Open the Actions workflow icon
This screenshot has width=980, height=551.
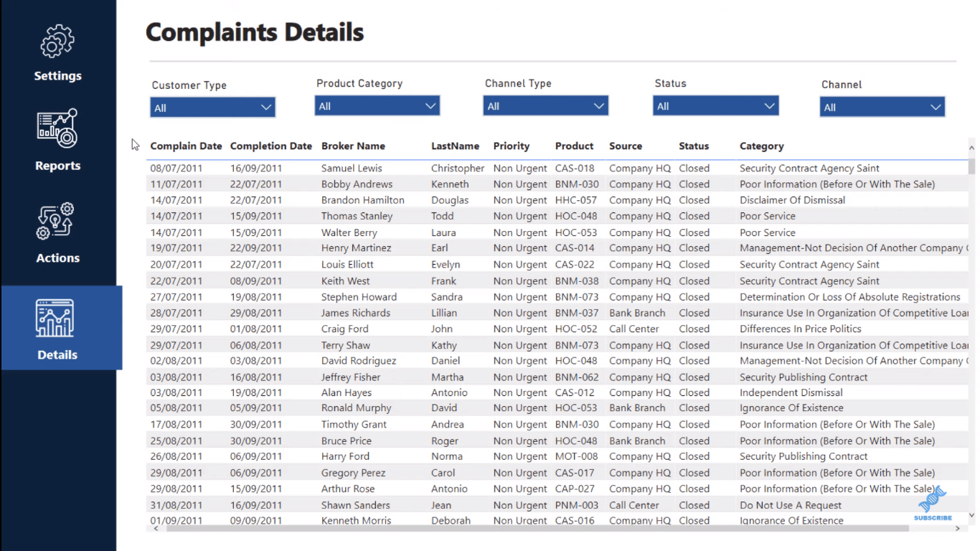[56, 222]
